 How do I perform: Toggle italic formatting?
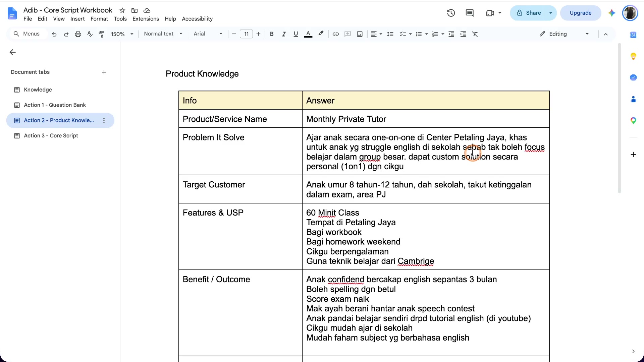click(284, 34)
